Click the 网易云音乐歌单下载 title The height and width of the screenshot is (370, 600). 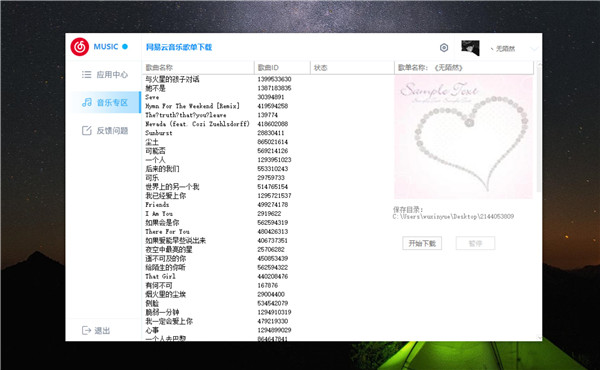pos(179,47)
